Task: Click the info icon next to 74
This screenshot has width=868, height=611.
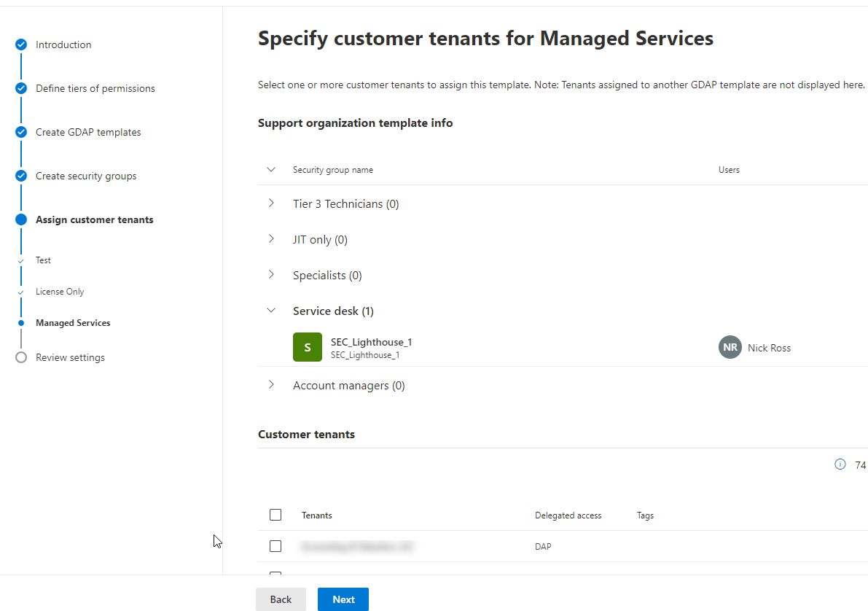Action: tap(840, 464)
